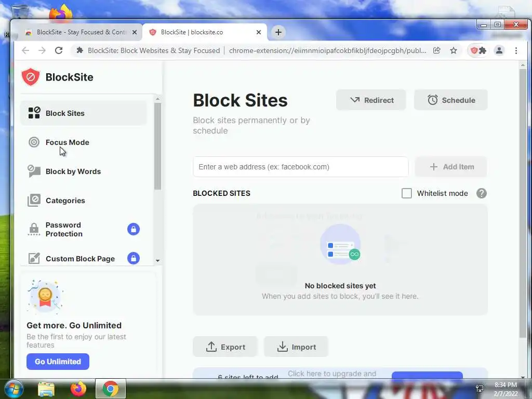Open the Chrome three-dot menu
532x399 pixels.
pos(516,50)
